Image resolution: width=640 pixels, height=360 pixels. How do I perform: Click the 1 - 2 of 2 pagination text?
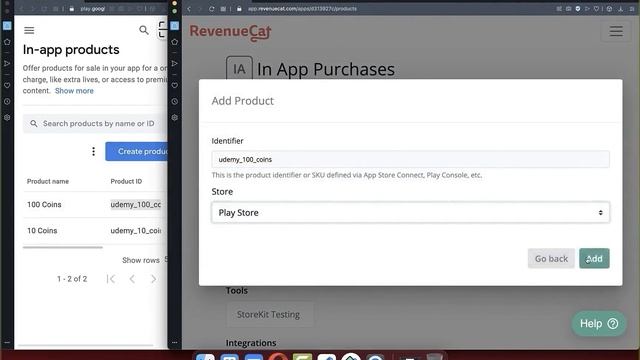click(x=72, y=279)
